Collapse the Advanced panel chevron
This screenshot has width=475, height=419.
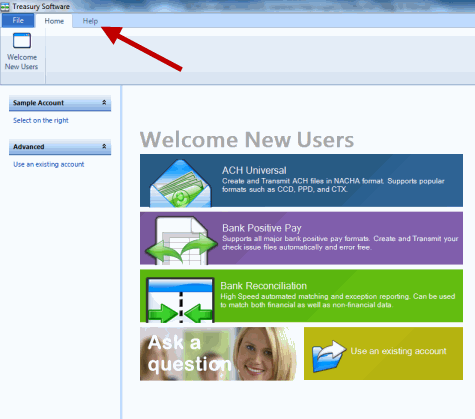click(104, 146)
